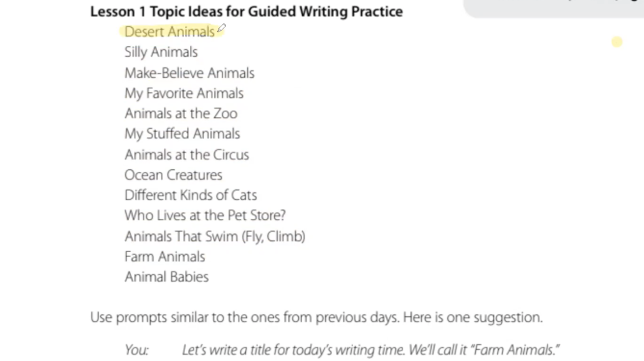Choose the Animals at the Zoo line
Screen dimensions: 644x361
pos(181,114)
